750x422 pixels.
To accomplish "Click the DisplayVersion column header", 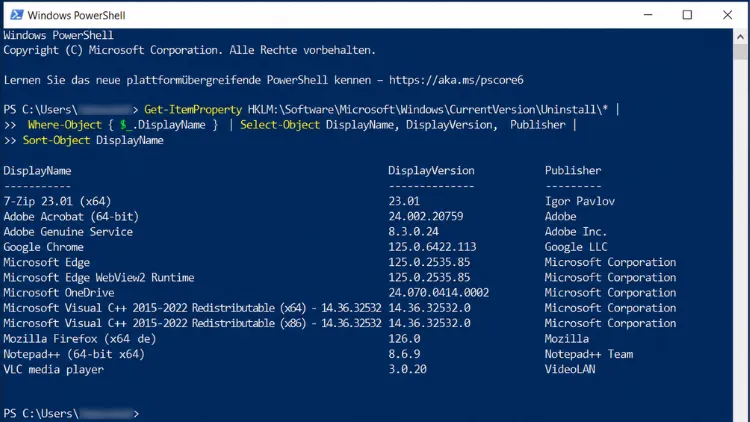I will click(431, 171).
